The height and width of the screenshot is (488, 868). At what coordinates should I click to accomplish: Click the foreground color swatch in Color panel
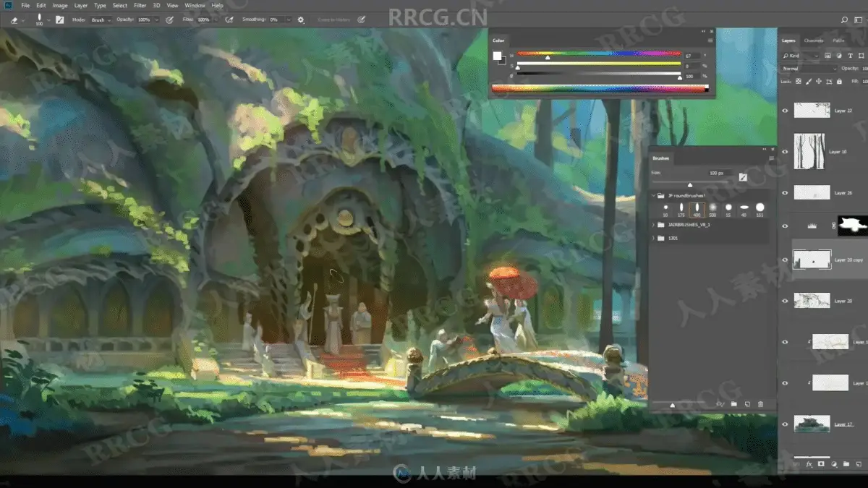pos(497,55)
